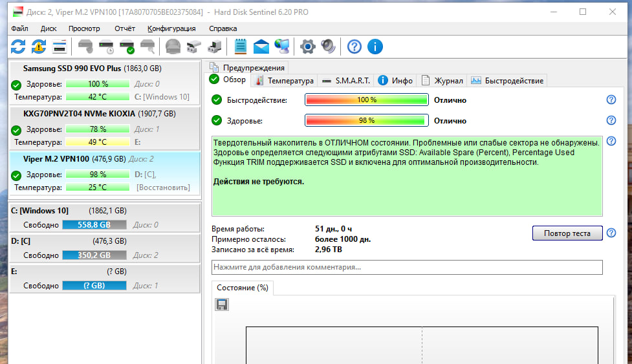Click the (? GB) free space bar
The image size is (632, 364).
pos(94,285)
